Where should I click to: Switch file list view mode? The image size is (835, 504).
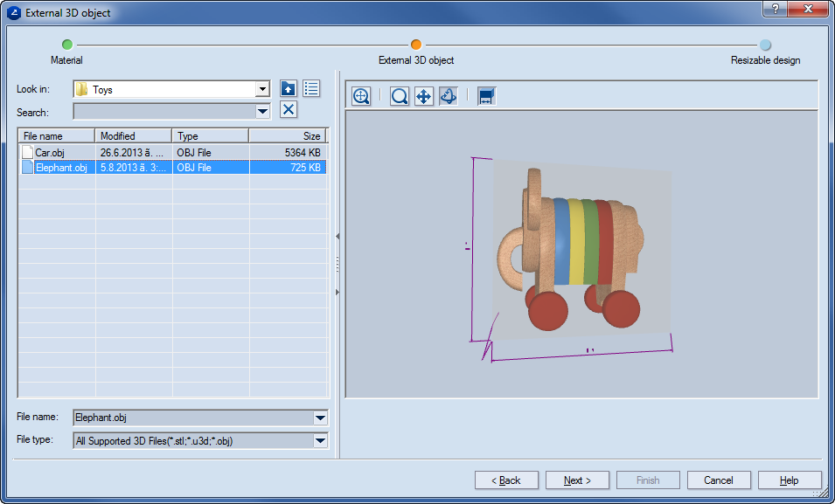point(311,88)
